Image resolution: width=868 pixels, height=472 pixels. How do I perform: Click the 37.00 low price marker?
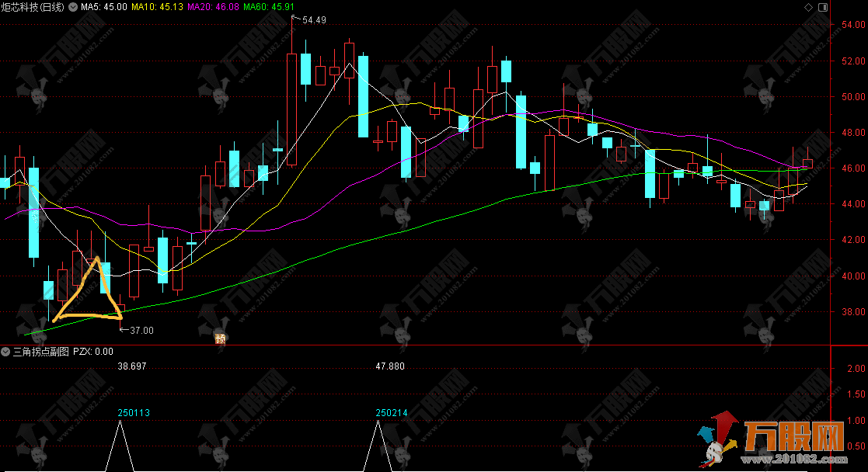[x=141, y=331]
